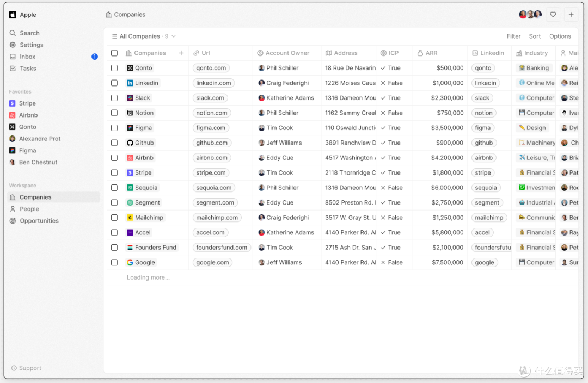Click the Figma logo in table row
This screenshot has width=588, height=383.
[130, 128]
